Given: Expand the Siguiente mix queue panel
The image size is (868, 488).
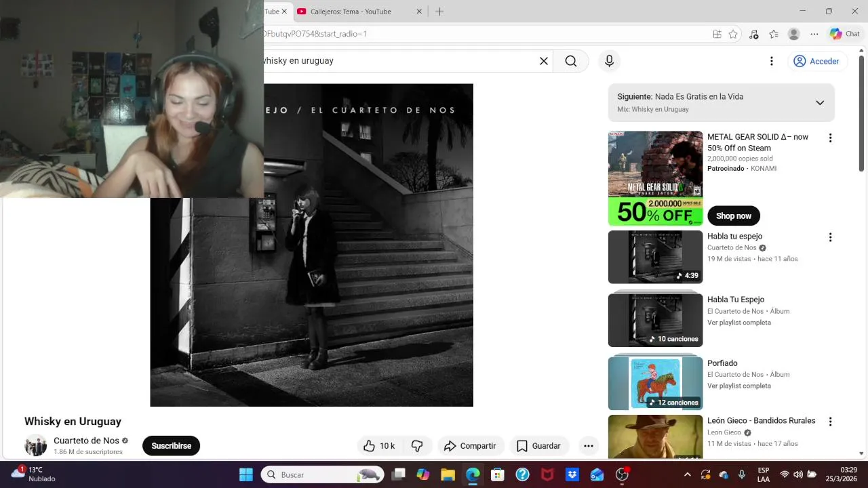Looking at the screenshot, I should click(820, 103).
